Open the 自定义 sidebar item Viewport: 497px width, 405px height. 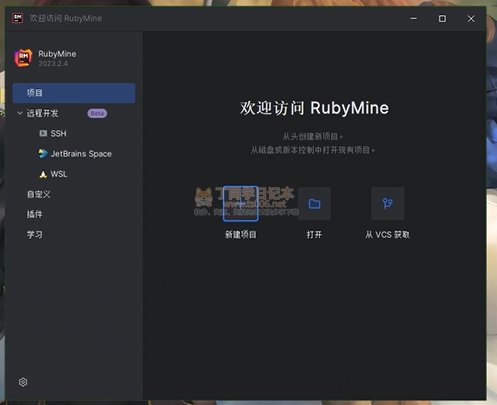click(x=39, y=194)
